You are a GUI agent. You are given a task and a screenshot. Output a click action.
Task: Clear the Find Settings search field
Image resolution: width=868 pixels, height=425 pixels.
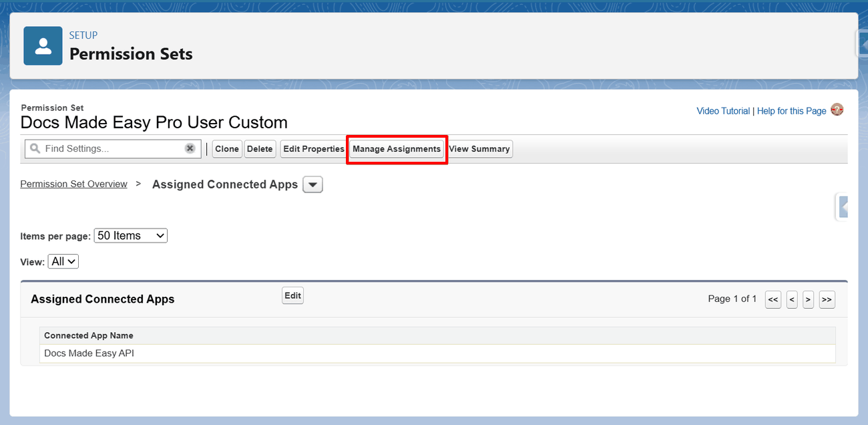(x=190, y=148)
